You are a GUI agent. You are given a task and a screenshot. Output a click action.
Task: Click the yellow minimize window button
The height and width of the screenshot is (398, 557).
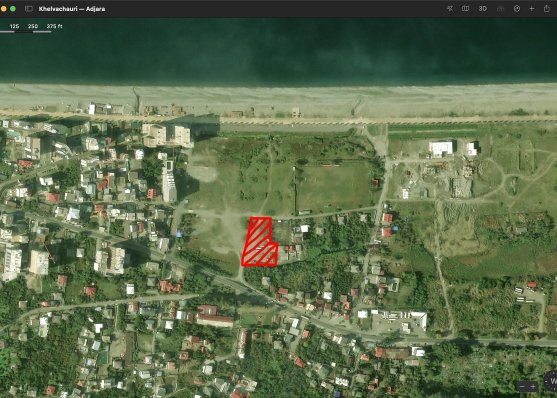[x=4, y=9]
